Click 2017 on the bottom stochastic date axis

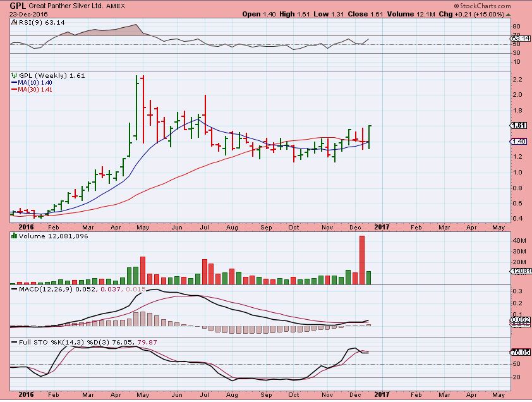382,394
